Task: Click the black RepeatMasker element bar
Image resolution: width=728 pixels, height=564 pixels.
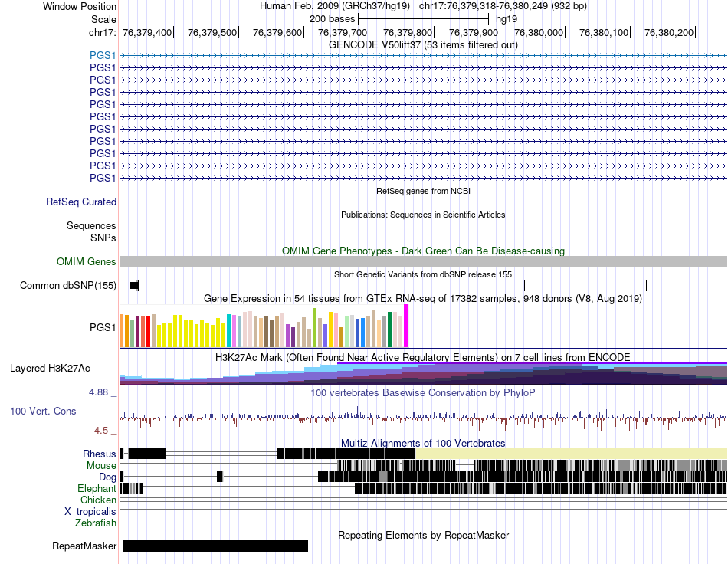Action: [x=215, y=546]
